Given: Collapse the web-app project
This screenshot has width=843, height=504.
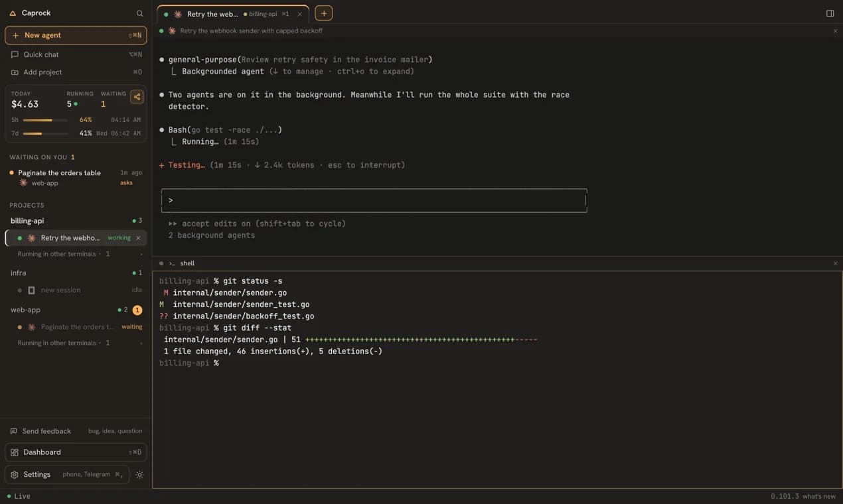Looking at the screenshot, I should coord(25,310).
